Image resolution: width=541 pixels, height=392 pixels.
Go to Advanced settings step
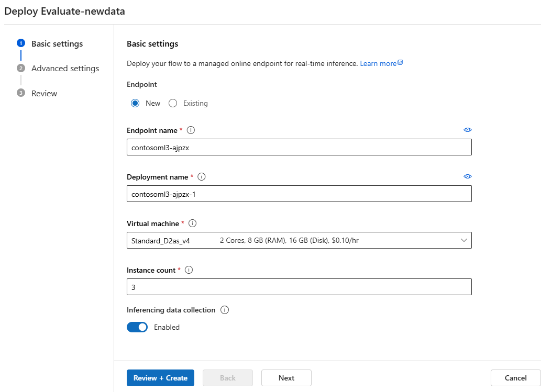click(x=65, y=69)
